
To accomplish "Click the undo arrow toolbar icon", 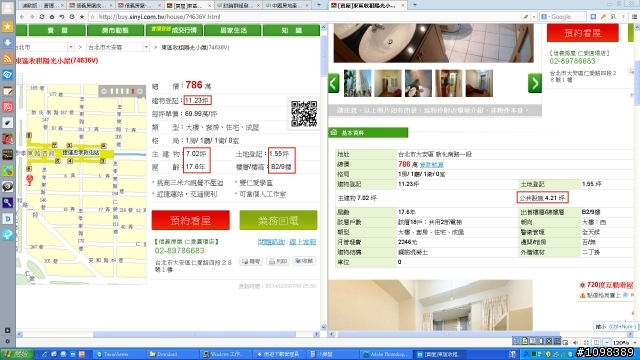I will tap(62, 17).
